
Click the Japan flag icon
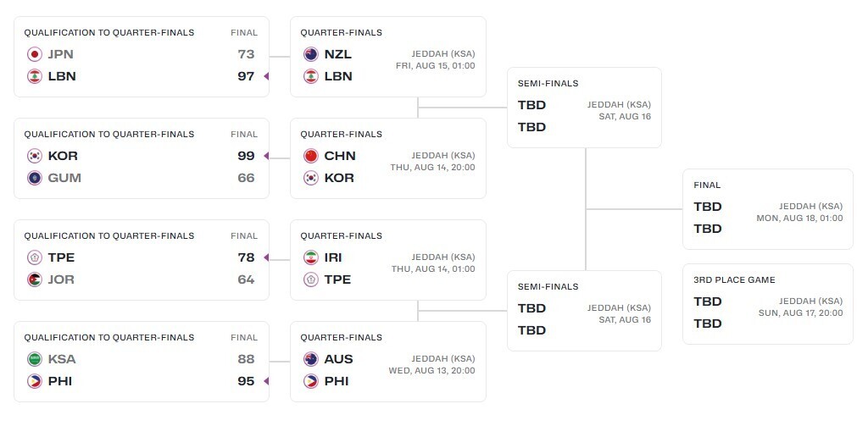click(x=35, y=54)
